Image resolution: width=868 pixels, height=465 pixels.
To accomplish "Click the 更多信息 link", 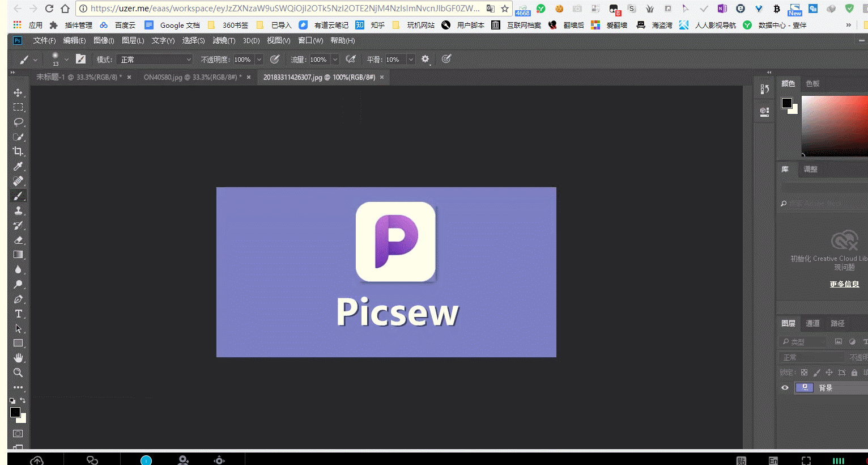I will 844,284.
